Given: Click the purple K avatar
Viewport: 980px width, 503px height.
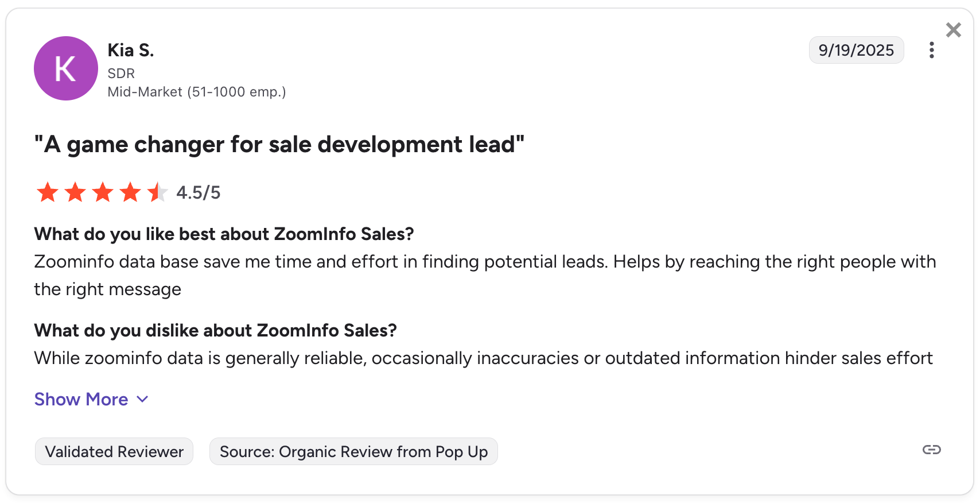Looking at the screenshot, I should tap(66, 68).
